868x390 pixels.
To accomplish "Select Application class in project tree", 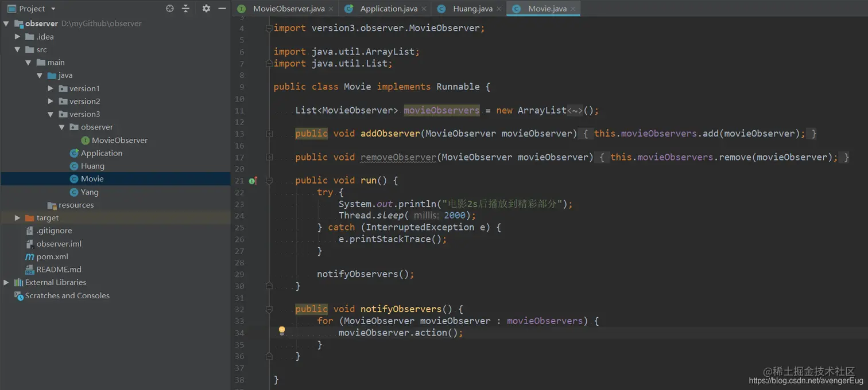I will click(x=96, y=153).
